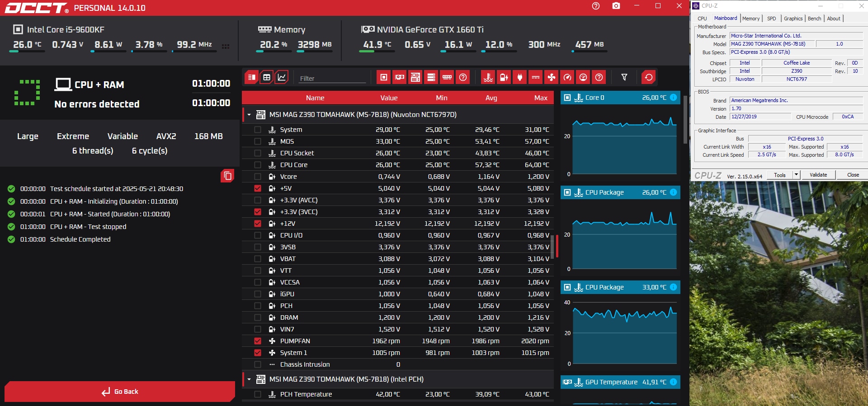868x406 pixels.
Task: Click Validate in CPU-Z
Action: click(818, 175)
